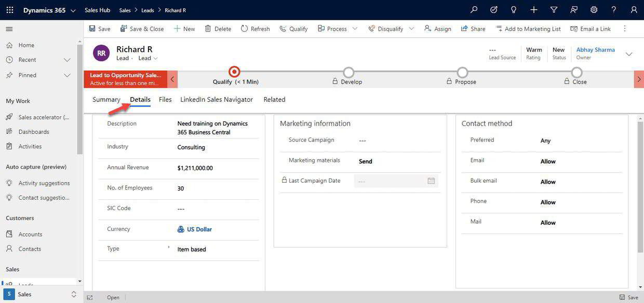
Task: Switch to the Summary tab
Action: click(x=105, y=100)
